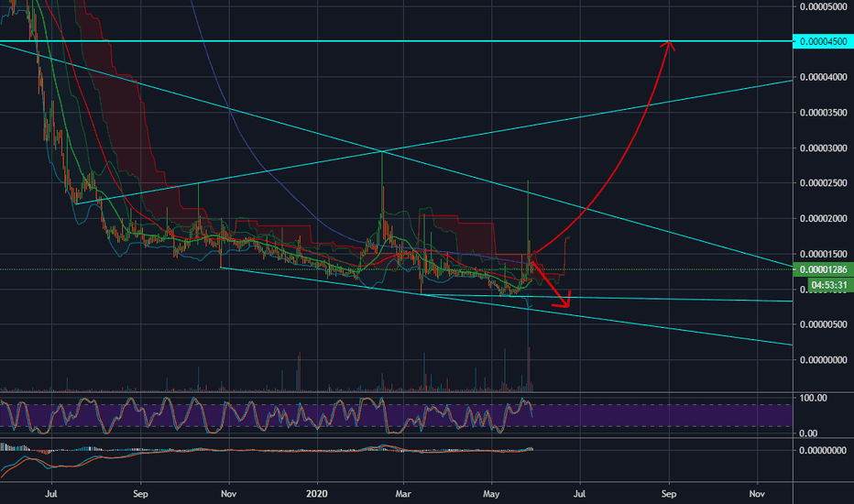Click the stochastic oscillator line in the purple band
This screenshot has width=854, height=504.
267,416
